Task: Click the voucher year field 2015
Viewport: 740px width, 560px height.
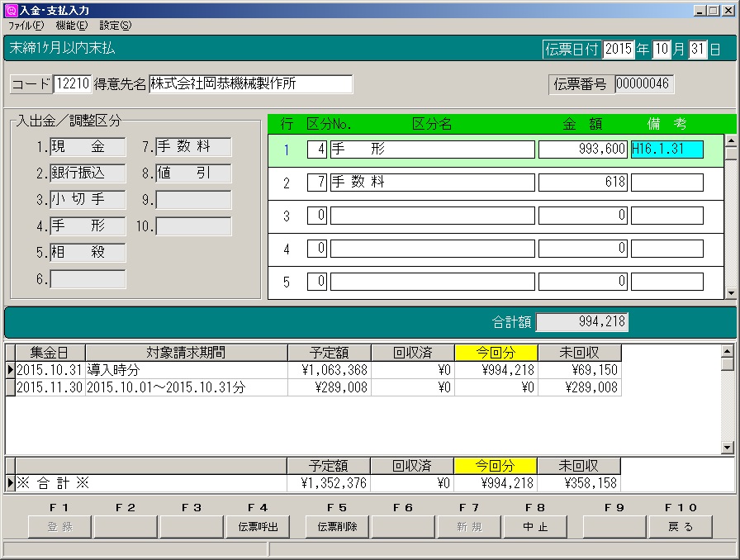Action: (x=619, y=49)
